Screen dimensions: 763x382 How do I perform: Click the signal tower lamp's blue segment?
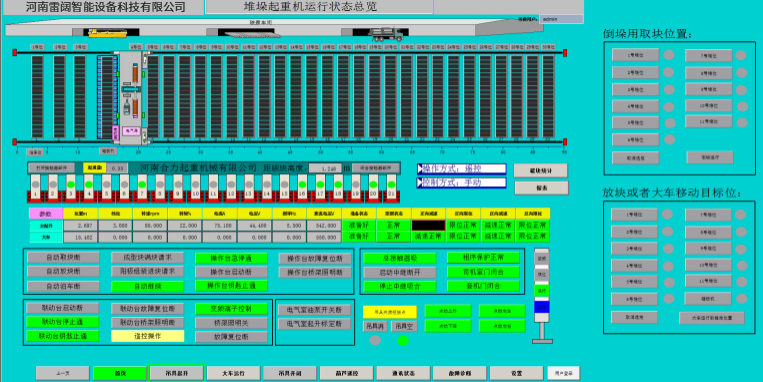tap(542, 307)
